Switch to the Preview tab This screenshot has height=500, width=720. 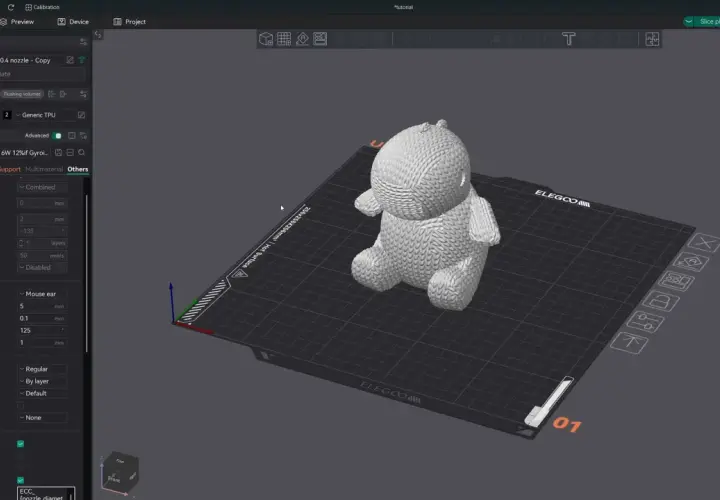pos(17,22)
